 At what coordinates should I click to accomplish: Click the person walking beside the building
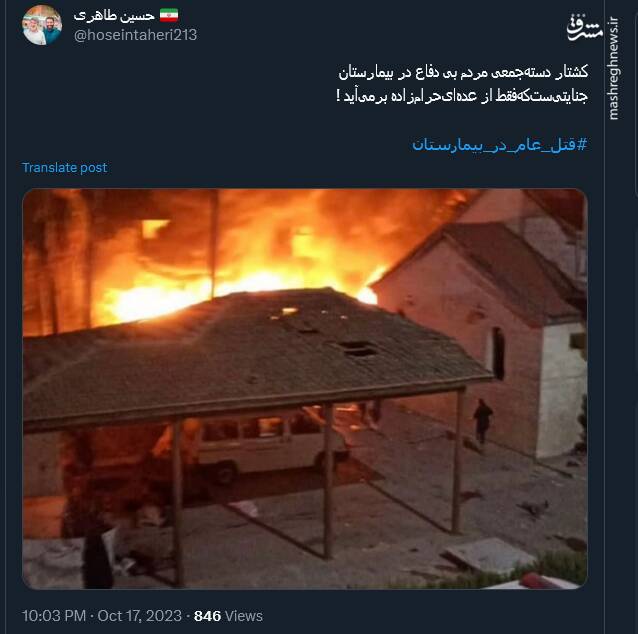[483, 422]
